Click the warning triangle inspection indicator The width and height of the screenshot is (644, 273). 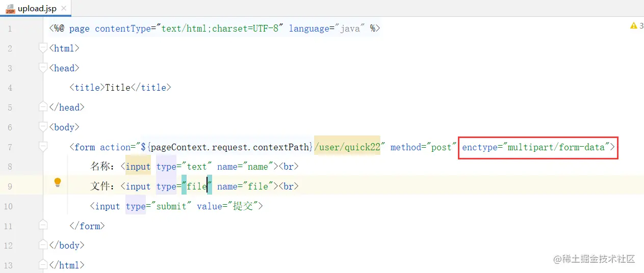[x=634, y=25]
